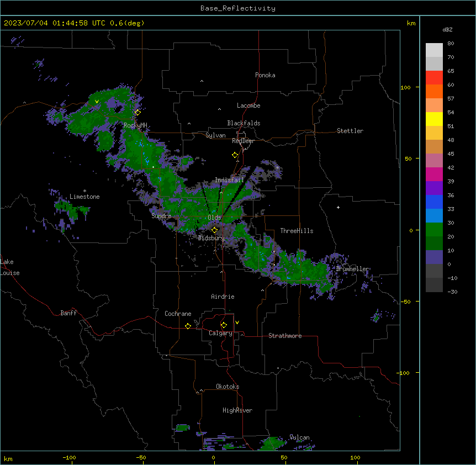Click the yellow diamond marker between Olds and Didsbury
Viewport: 476px width, 465px height.
coord(214,230)
